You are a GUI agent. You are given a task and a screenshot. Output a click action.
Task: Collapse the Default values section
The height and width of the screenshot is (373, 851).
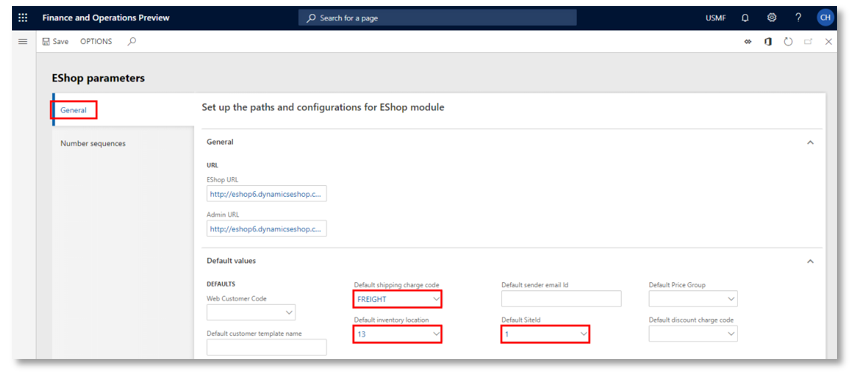(810, 261)
